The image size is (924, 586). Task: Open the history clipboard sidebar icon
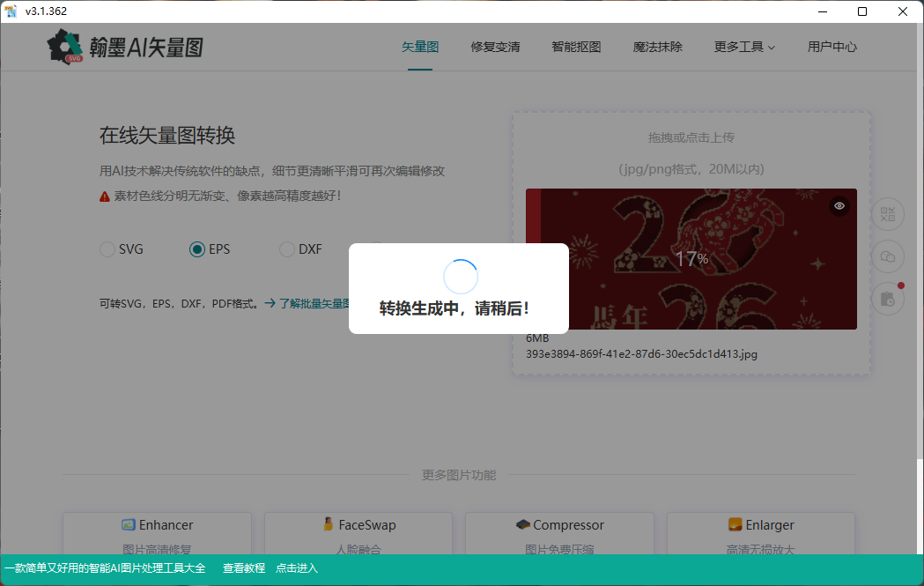888,299
